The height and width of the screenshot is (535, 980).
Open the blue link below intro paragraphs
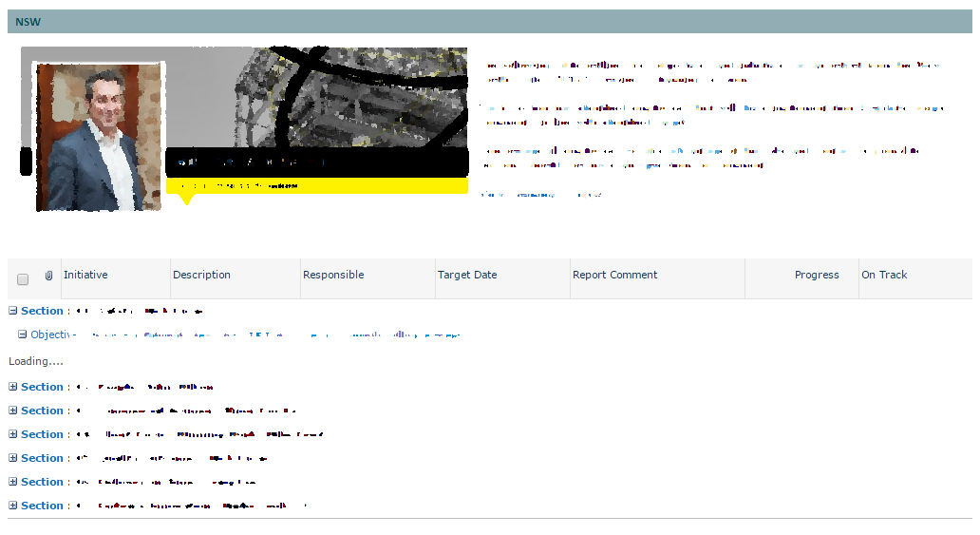click(x=541, y=195)
